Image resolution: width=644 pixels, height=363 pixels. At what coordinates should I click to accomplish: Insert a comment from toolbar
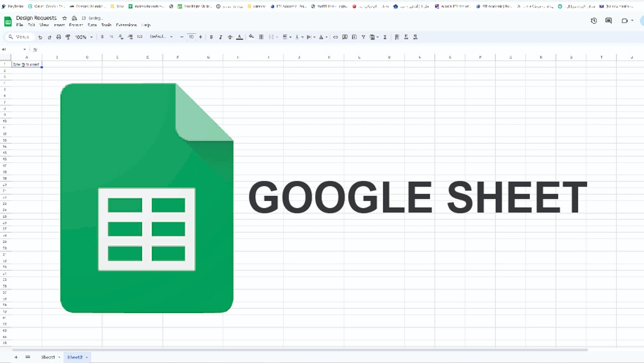point(345,37)
